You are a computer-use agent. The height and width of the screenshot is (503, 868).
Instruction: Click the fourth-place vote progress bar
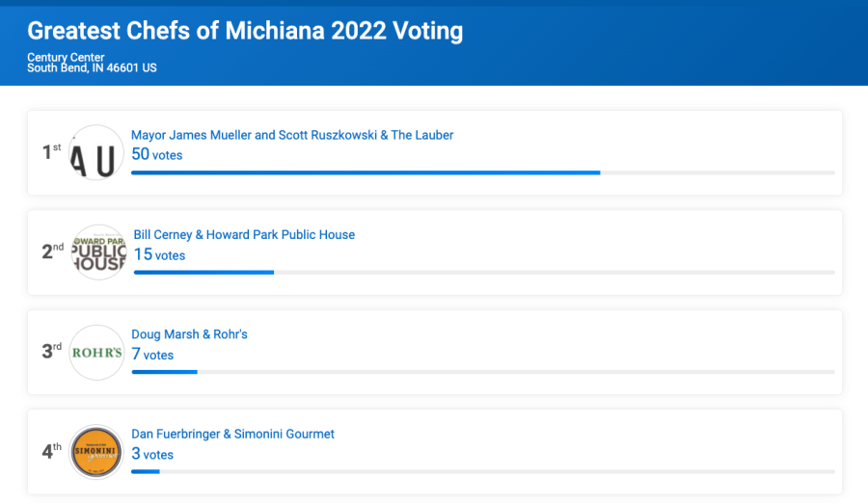click(x=482, y=471)
